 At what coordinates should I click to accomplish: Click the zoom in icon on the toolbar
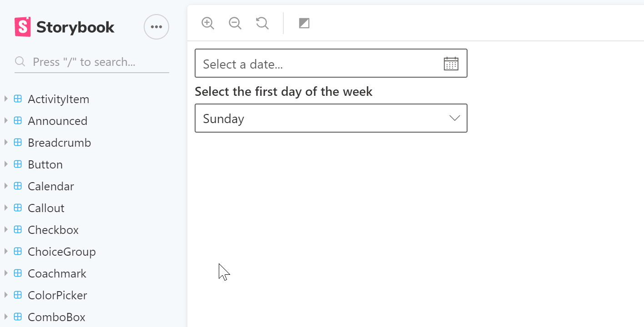(x=207, y=23)
